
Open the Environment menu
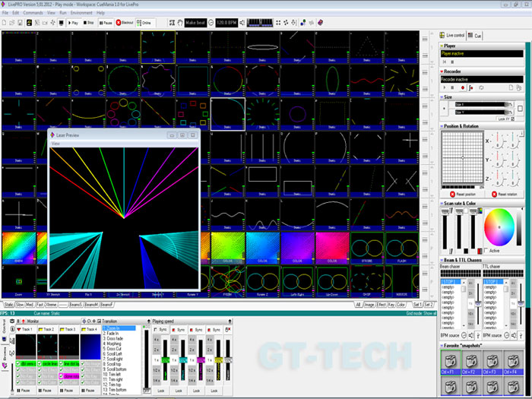tap(81, 13)
